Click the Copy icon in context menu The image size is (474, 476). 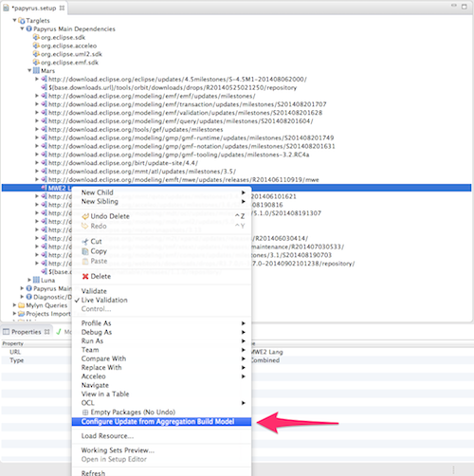pyautogui.click(x=85, y=251)
